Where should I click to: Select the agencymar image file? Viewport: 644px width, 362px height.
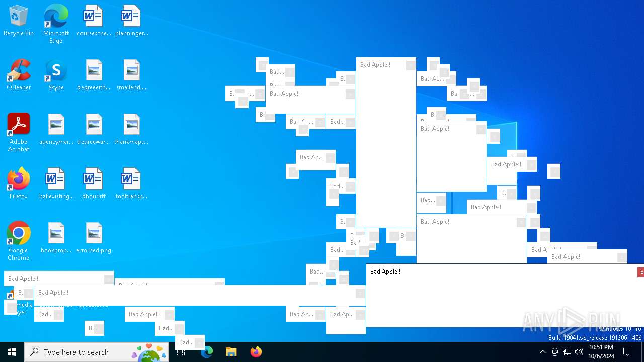(x=56, y=130)
